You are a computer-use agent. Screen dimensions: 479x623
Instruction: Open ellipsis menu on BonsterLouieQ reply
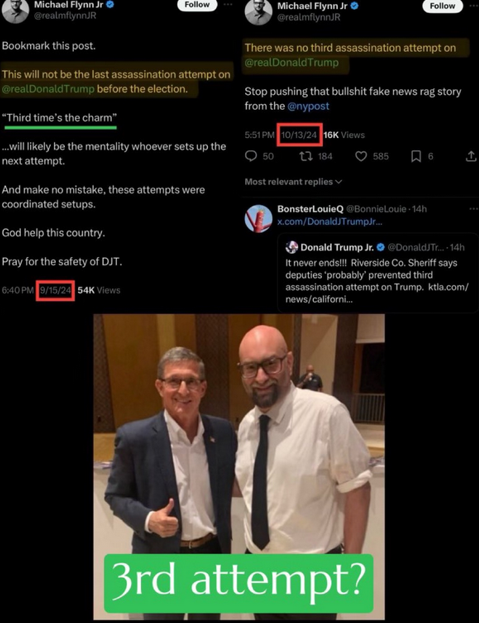tap(473, 209)
